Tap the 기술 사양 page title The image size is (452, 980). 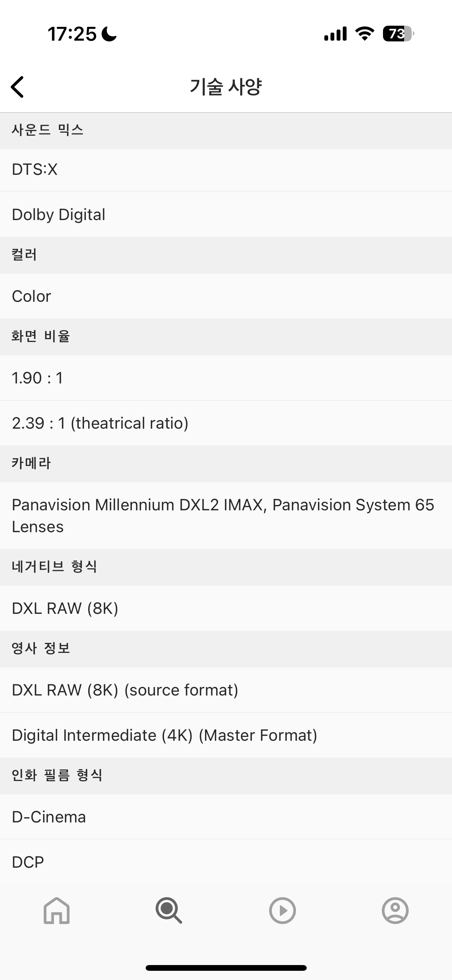pos(226,87)
